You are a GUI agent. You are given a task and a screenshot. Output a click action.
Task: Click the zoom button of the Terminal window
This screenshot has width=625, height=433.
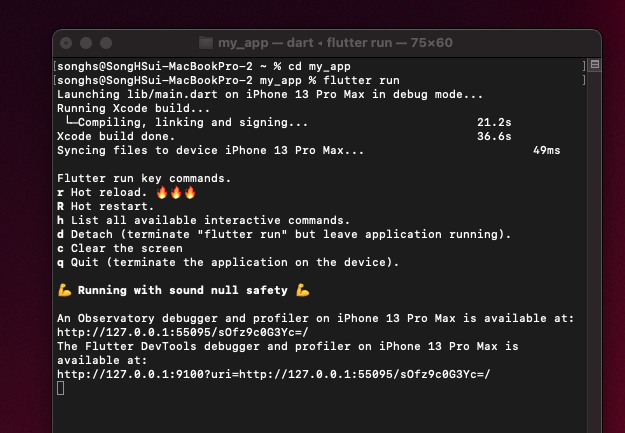point(106,43)
